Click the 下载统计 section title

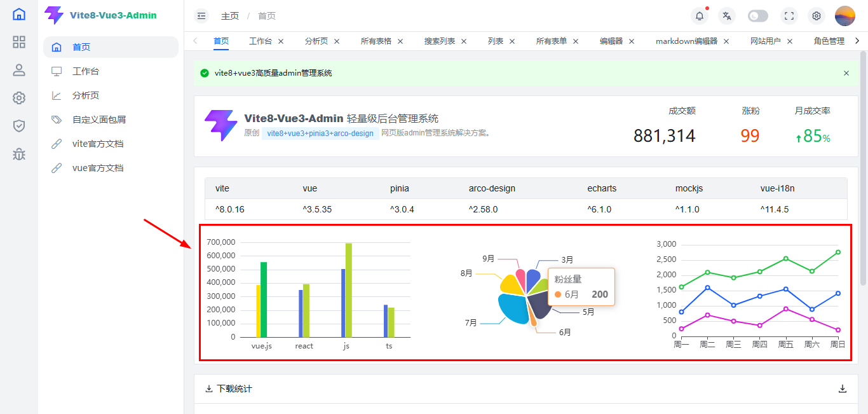[x=234, y=389]
